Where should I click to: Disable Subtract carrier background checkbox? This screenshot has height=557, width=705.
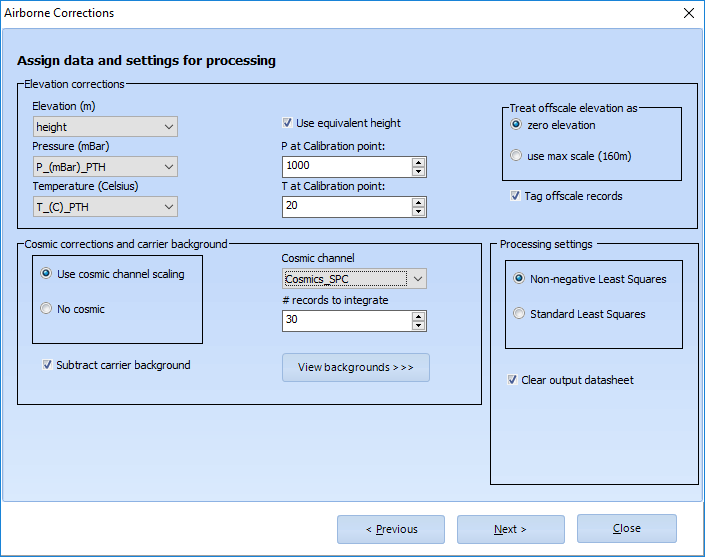point(47,365)
